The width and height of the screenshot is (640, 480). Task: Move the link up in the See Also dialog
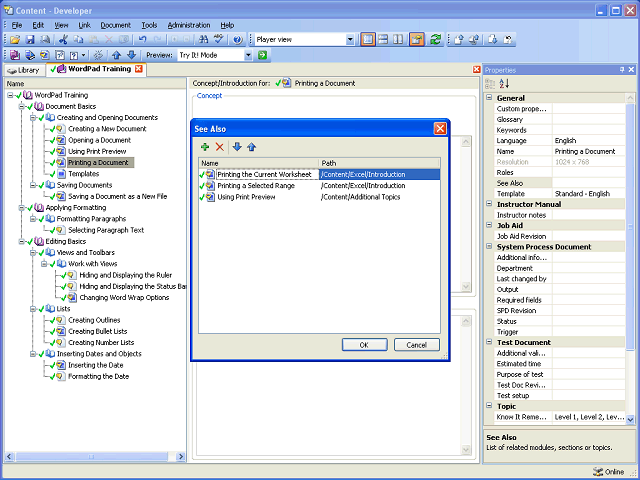coord(251,147)
